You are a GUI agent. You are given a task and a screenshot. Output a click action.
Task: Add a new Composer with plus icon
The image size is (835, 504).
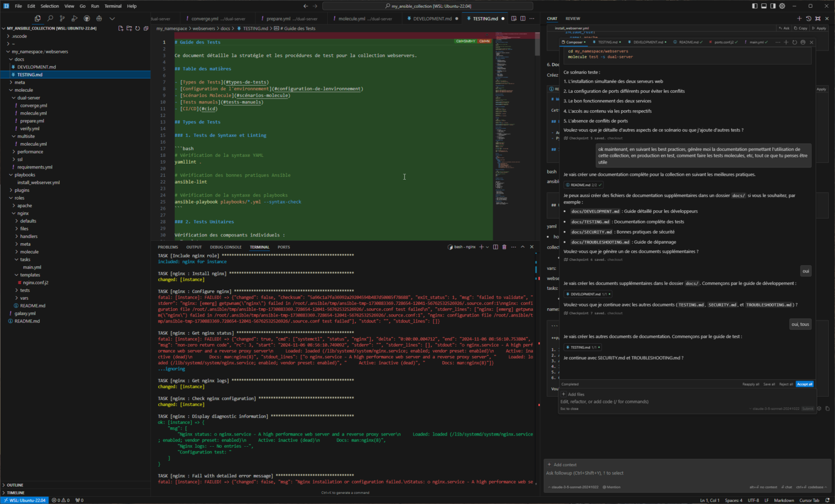[786, 42]
